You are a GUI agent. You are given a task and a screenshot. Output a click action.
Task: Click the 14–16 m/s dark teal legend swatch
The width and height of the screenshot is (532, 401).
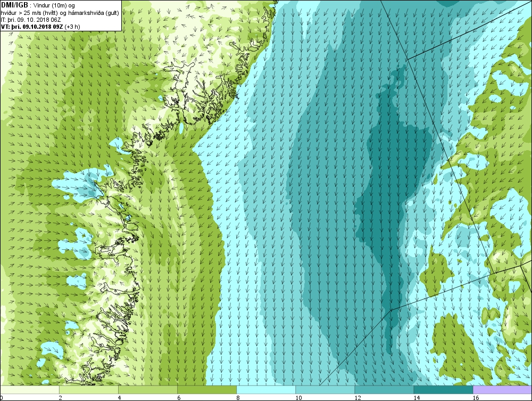point(443,389)
